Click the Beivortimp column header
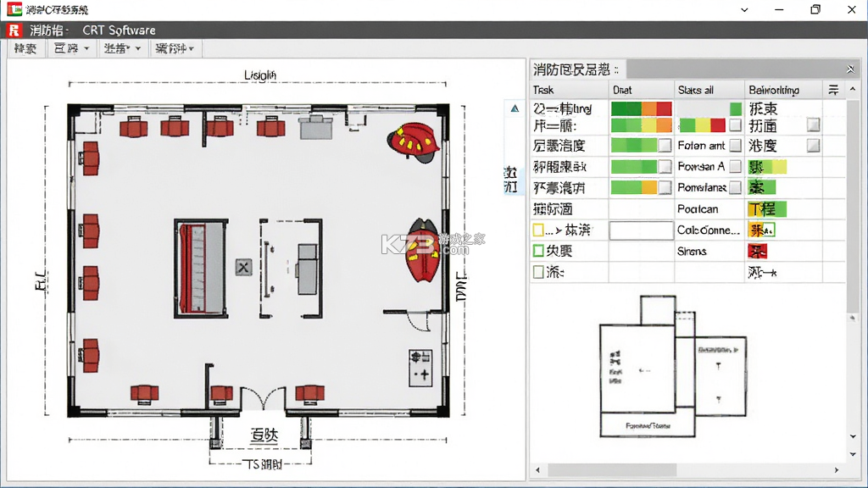 pos(783,90)
